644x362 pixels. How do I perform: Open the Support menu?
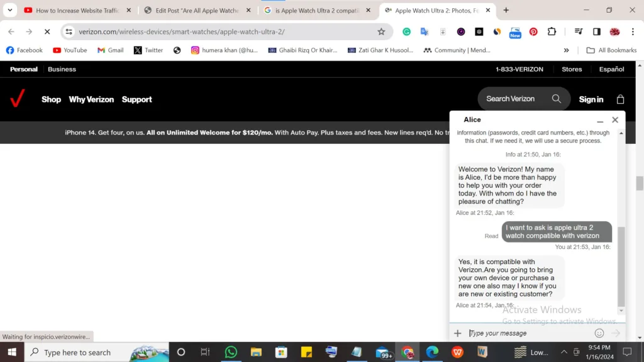[x=136, y=99]
